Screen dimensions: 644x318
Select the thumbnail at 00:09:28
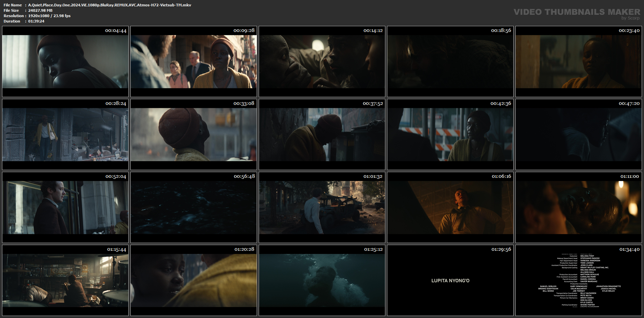(x=194, y=62)
